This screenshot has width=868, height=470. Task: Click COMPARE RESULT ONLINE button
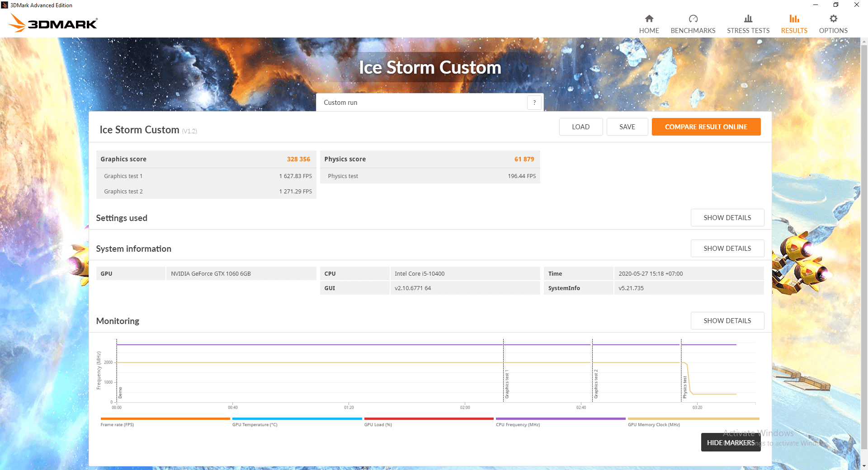(706, 127)
